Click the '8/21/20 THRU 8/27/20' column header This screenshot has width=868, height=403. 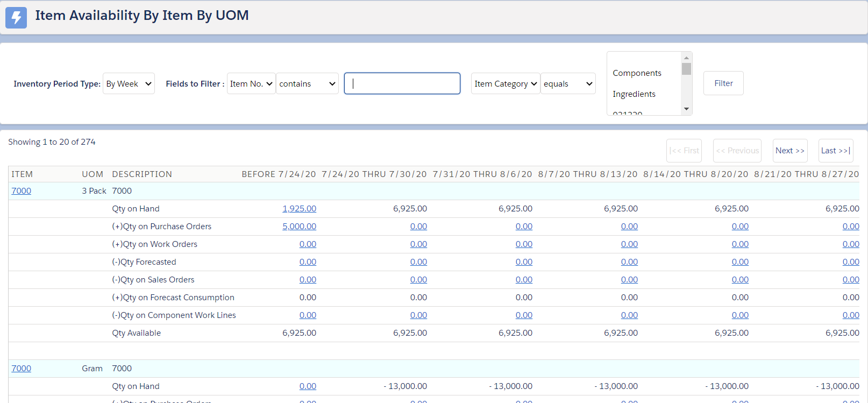807,174
